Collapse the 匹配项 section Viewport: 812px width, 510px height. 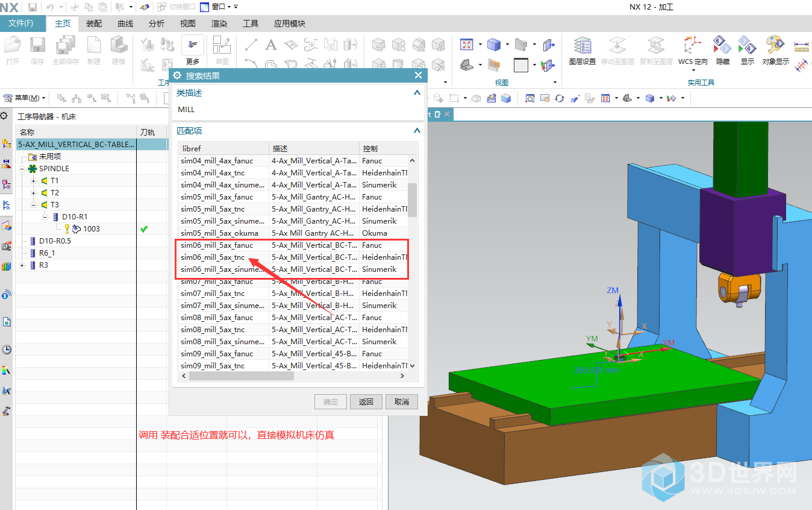point(416,131)
